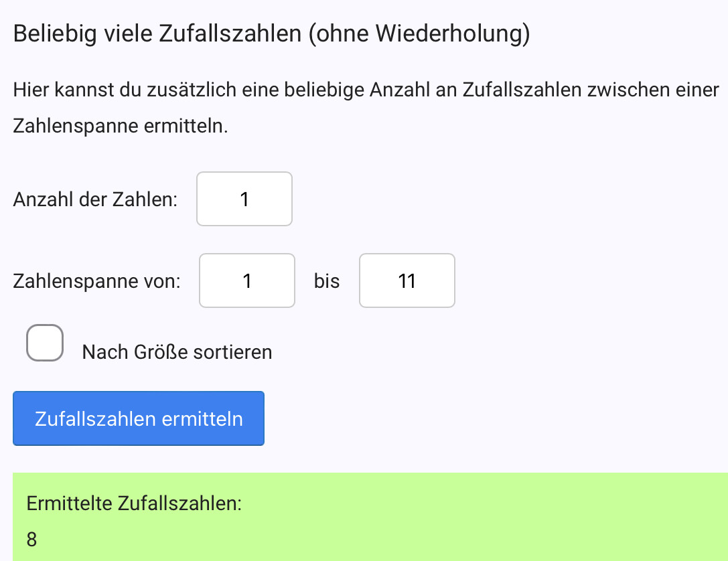Click the word "Beliebig" in the heading

[x=56, y=33]
